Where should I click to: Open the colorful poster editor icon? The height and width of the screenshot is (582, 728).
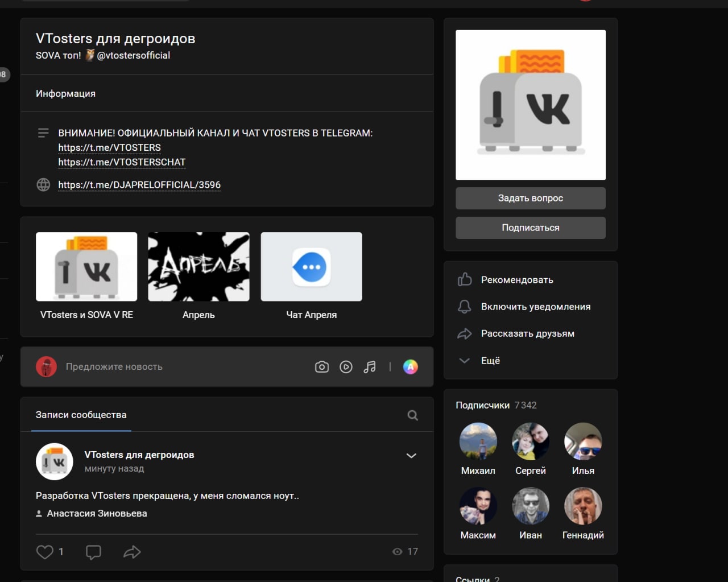coord(411,367)
